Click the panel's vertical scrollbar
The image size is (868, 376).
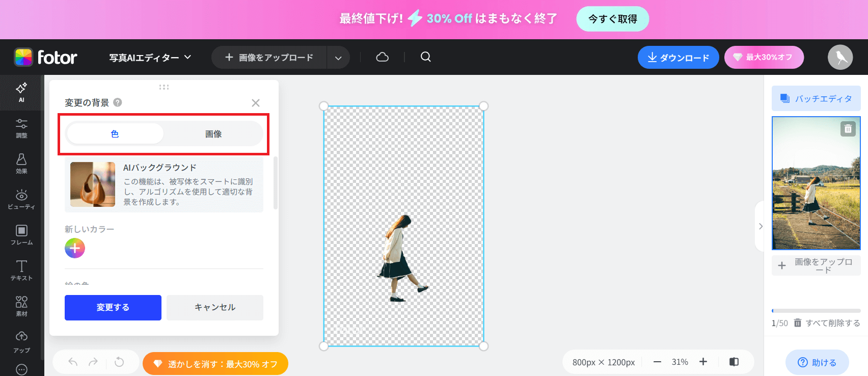point(276,183)
